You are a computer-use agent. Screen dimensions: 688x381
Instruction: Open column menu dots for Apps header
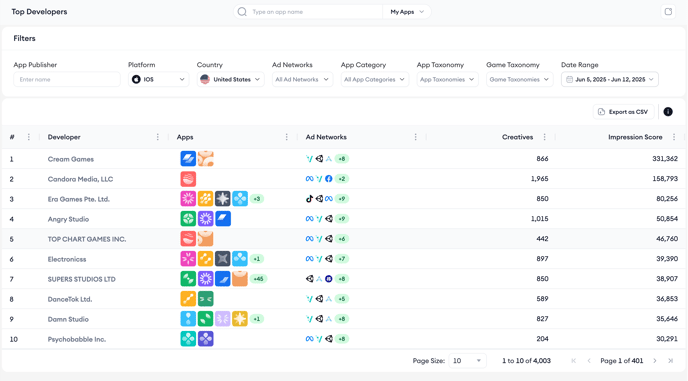[287, 137]
